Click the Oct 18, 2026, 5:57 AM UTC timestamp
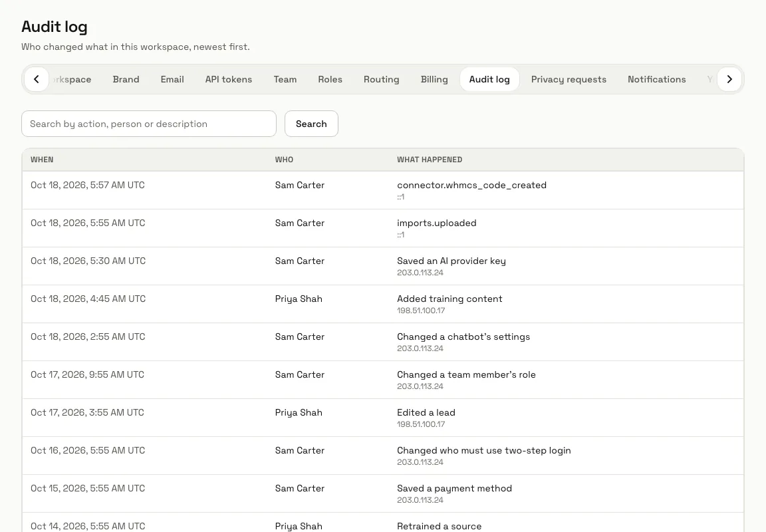This screenshot has height=532, width=766. 88,185
